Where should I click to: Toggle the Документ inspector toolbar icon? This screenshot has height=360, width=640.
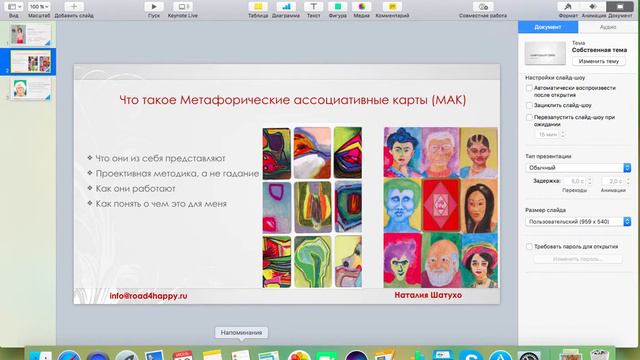(x=620, y=7)
